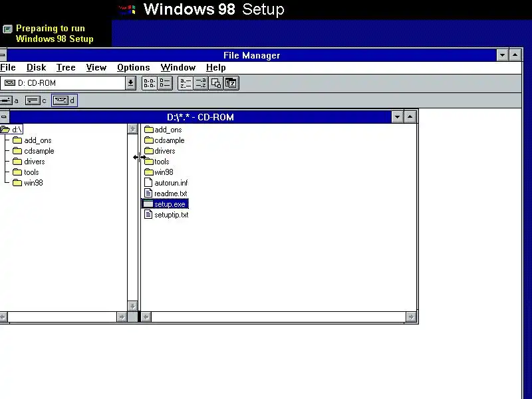
Task: Open the Options menu
Action: point(134,68)
